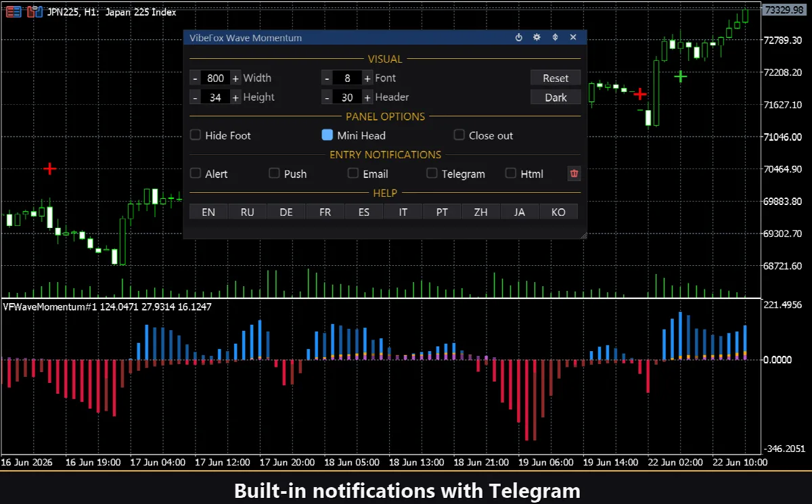Toggle the Mini Head checkbox
The width and height of the screenshot is (812, 504).
coord(328,135)
